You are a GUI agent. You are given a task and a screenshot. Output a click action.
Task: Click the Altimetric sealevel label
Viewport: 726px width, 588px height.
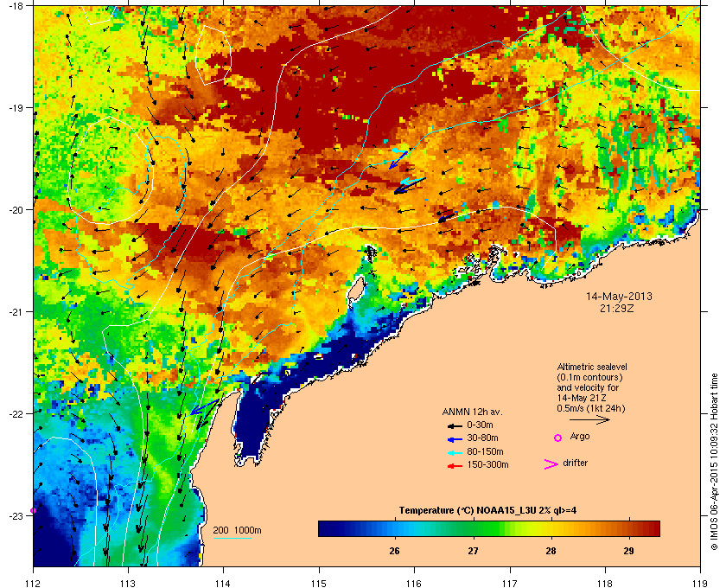click(x=592, y=367)
